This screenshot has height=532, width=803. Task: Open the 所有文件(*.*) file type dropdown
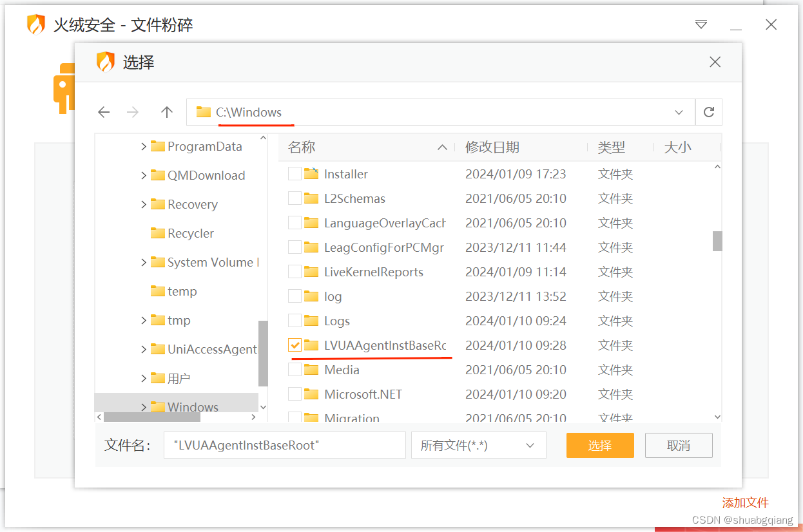pyautogui.click(x=478, y=445)
